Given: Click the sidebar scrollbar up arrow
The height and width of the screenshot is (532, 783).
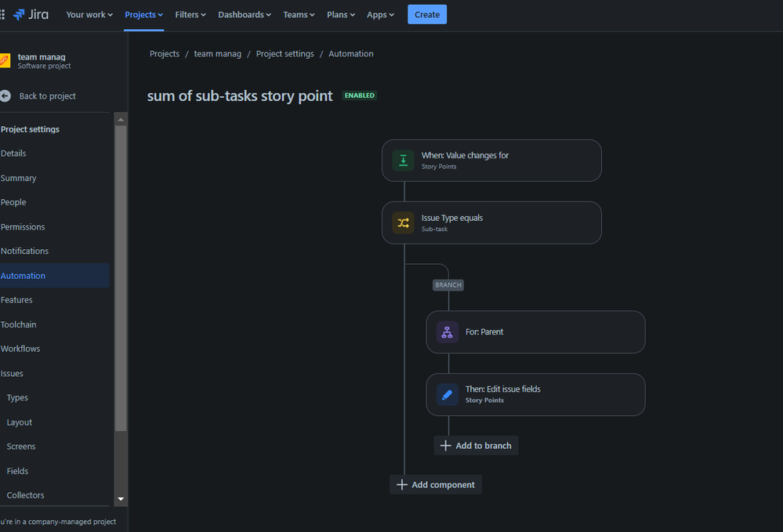Looking at the screenshot, I should (x=121, y=119).
